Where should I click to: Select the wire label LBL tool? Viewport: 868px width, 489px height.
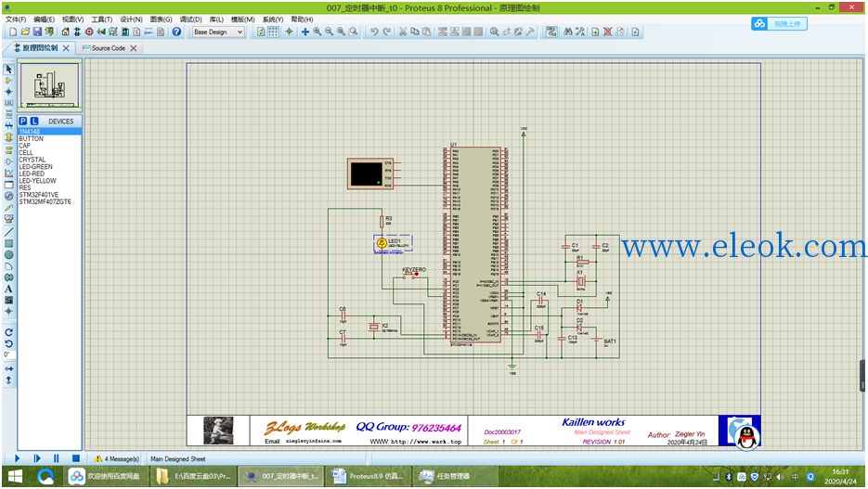tap(9, 103)
